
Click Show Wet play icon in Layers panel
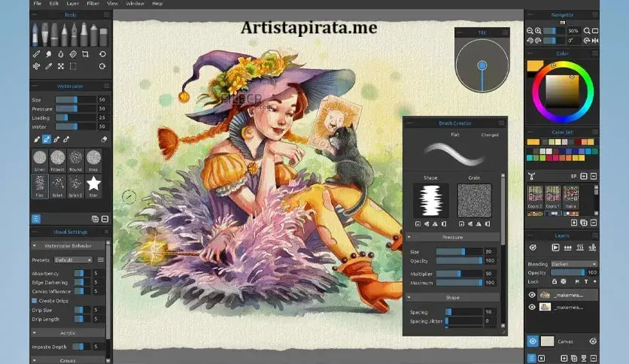(x=555, y=247)
